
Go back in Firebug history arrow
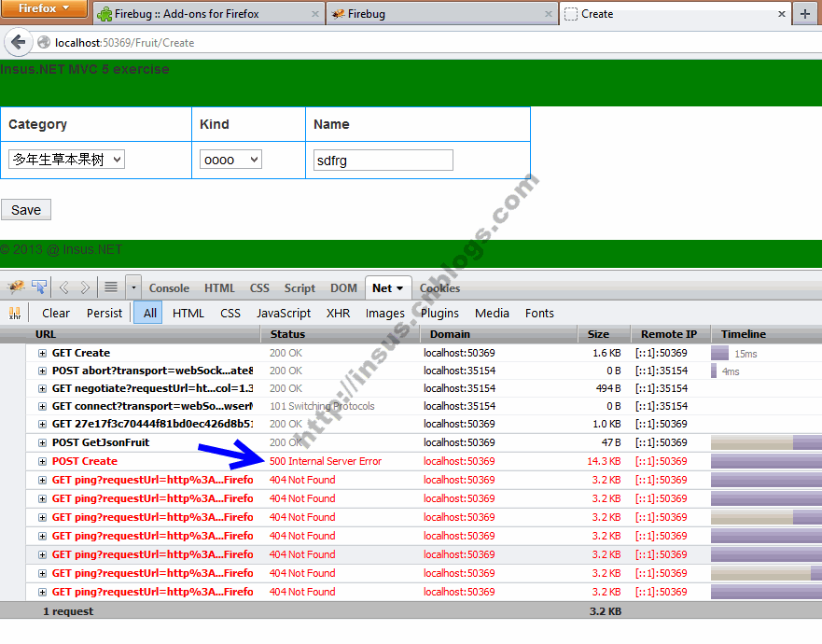pyautogui.click(x=64, y=287)
